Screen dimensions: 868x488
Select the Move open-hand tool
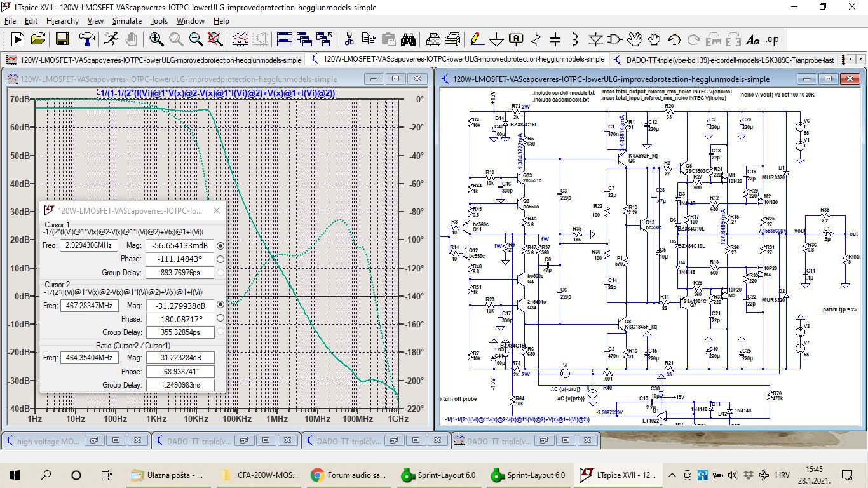point(635,39)
